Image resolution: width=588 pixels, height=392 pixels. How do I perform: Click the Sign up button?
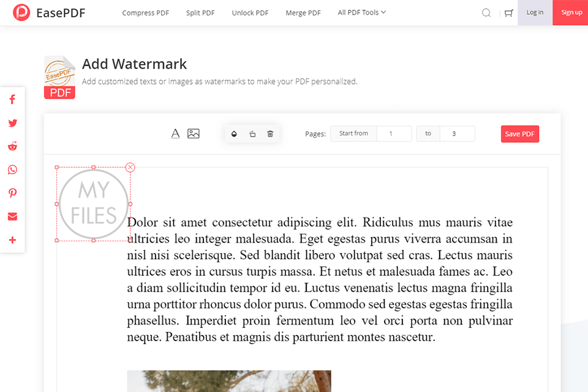tap(570, 12)
